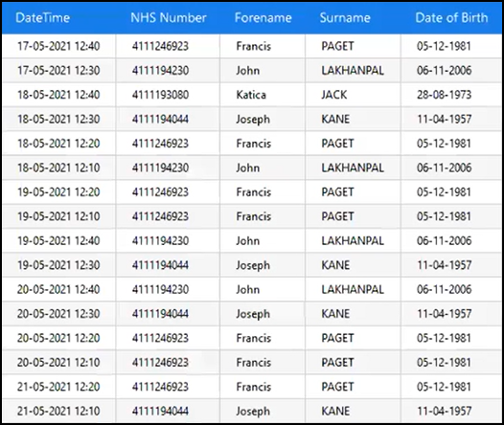Click the NHS Number column header
This screenshot has width=504, height=425.
[x=169, y=17]
